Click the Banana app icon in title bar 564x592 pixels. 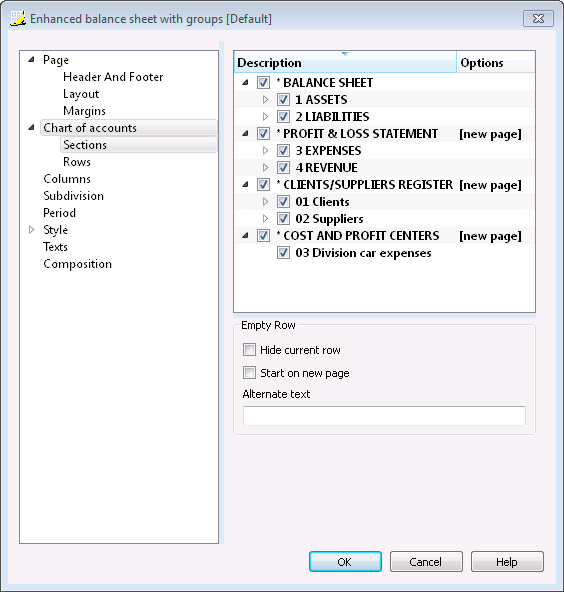(18, 18)
